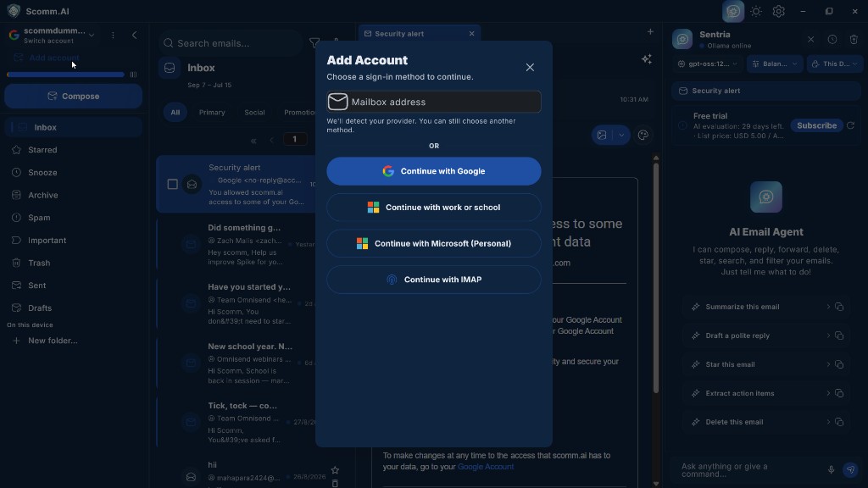Screen dimensions: 868x488
Task: Select the Social category tab
Action: [254, 113]
